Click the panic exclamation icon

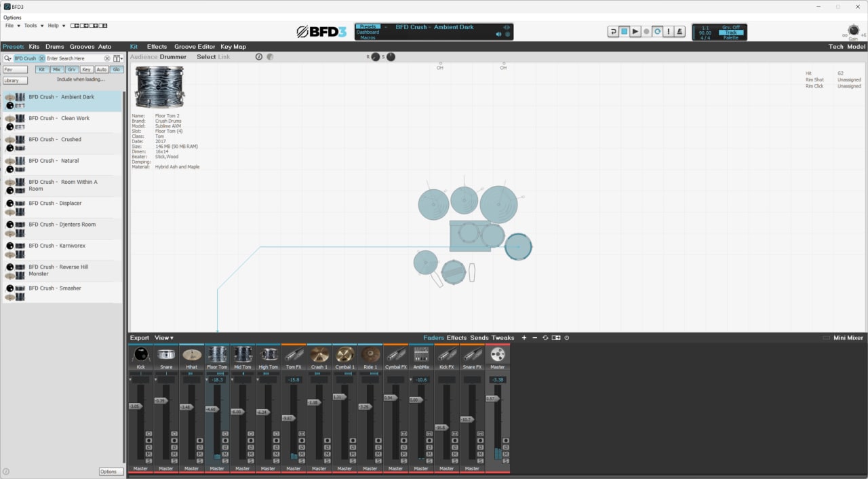pos(669,31)
